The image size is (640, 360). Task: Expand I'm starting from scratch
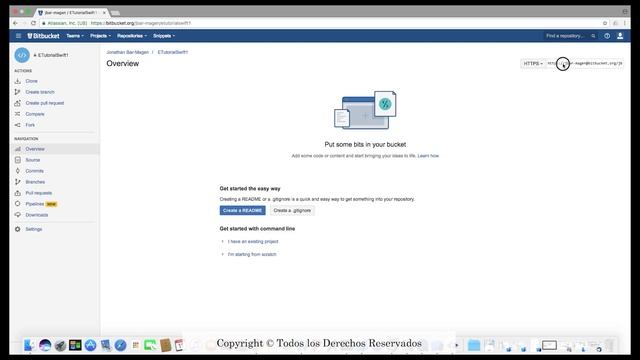pos(252,254)
